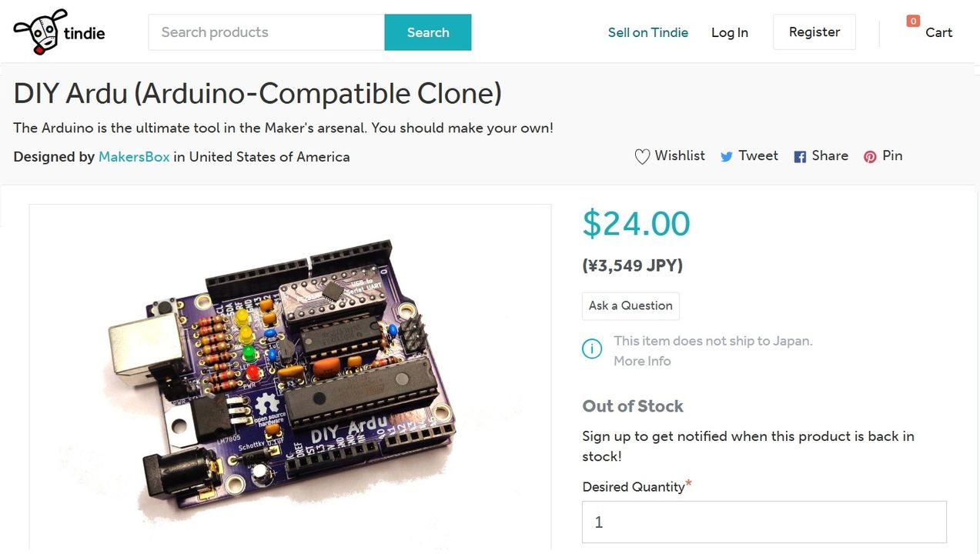Open the MakersBox designer page
Image resolution: width=980 pixels, height=554 pixels.
point(134,157)
